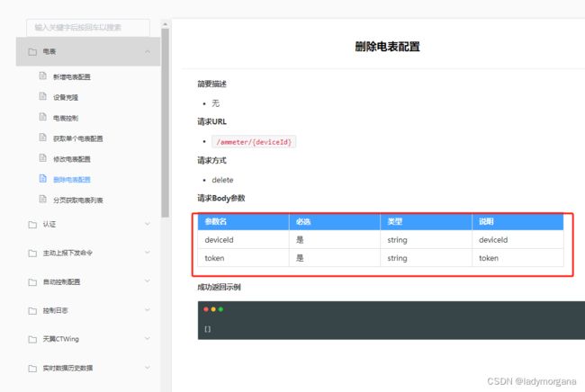
Task: Expand the 认证 folder chevron
Action: (x=148, y=224)
